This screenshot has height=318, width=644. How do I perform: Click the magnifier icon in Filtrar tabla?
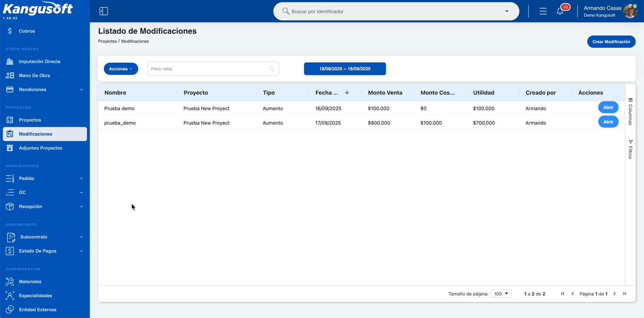[271, 69]
